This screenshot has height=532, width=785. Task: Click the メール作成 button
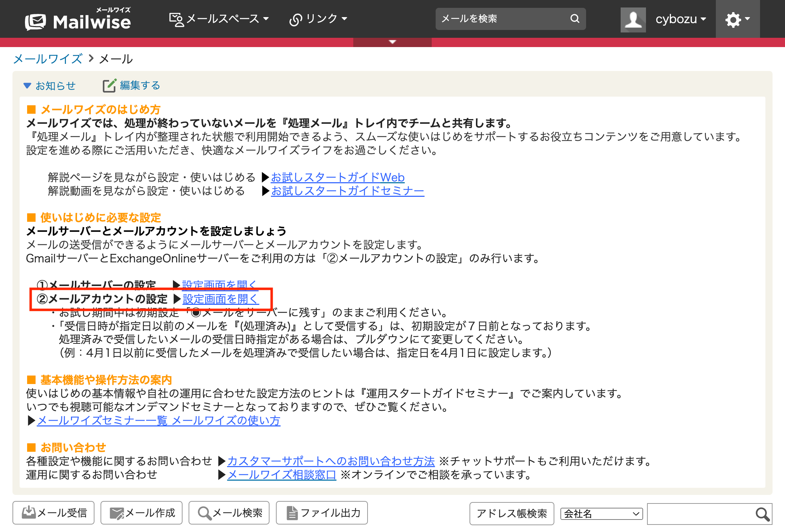coord(142,513)
